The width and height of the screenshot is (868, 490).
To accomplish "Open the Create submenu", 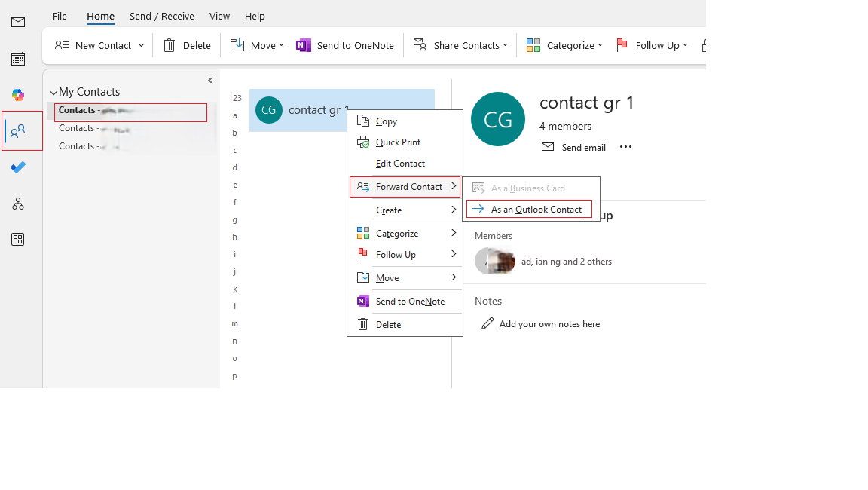I will click(405, 210).
